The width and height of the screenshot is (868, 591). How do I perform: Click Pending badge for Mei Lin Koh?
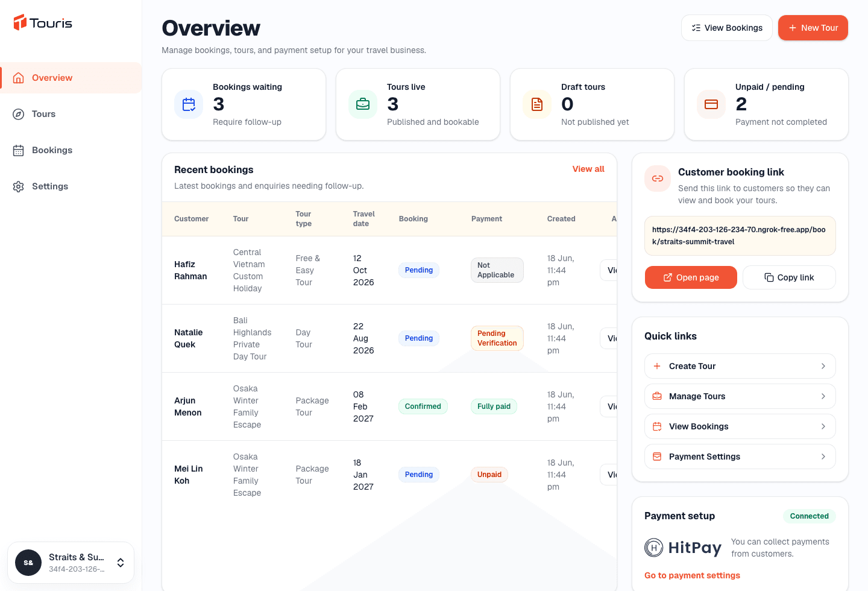coord(419,475)
